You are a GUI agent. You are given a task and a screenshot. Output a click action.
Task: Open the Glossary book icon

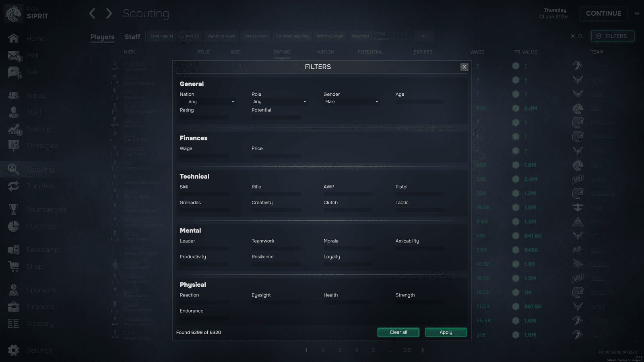tap(14, 323)
